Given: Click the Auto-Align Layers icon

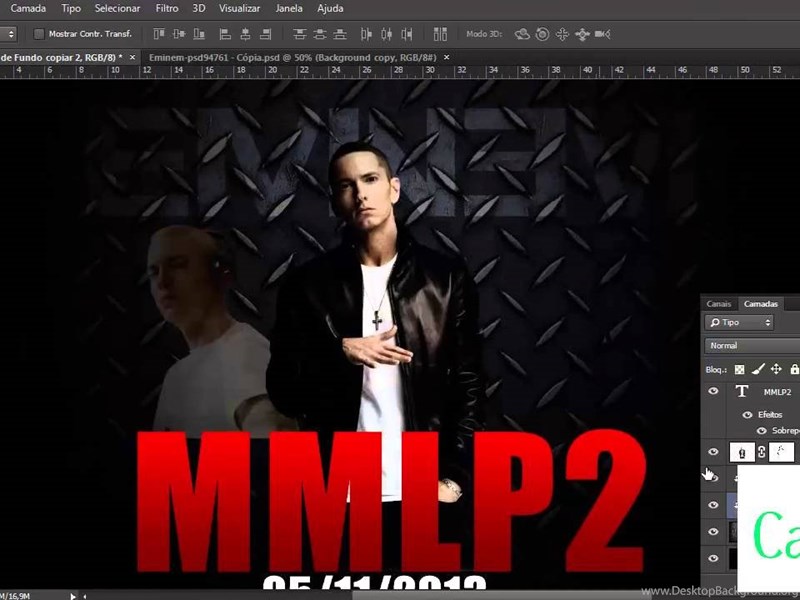Looking at the screenshot, I should point(440,34).
